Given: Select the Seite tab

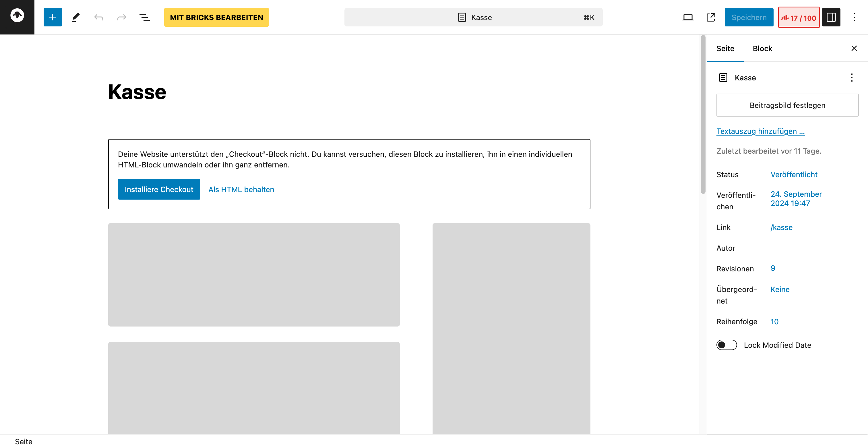Looking at the screenshot, I should click(725, 49).
